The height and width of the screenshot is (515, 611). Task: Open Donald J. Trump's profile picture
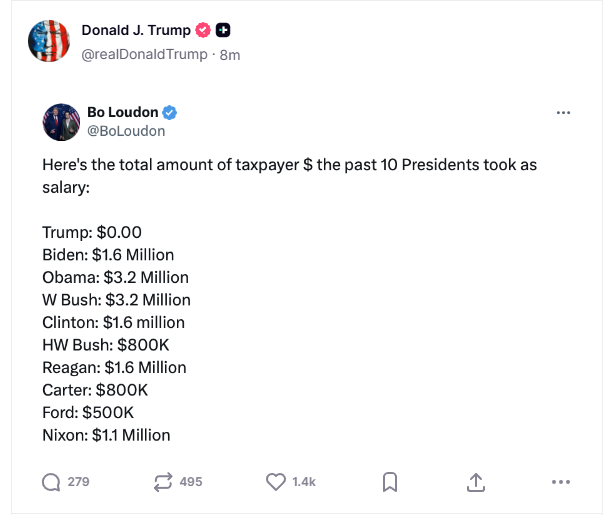point(48,42)
